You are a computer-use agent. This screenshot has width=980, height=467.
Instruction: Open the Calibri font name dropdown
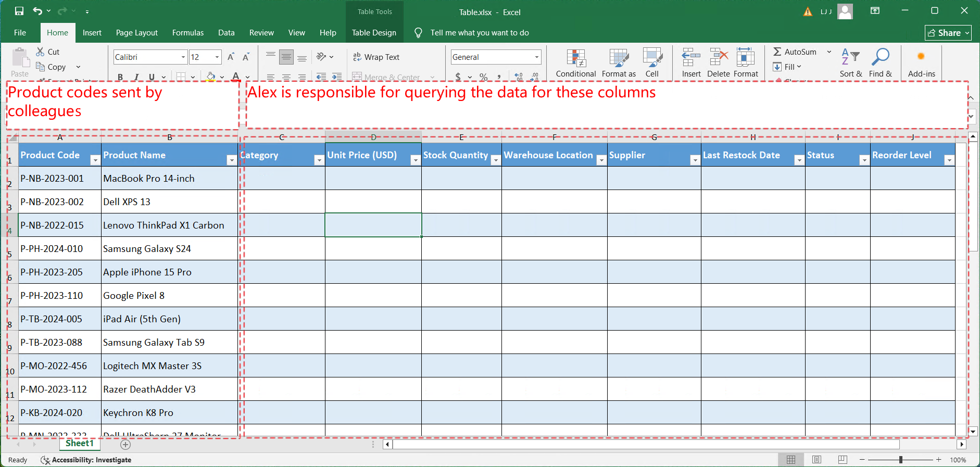pyautogui.click(x=183, y=57)
